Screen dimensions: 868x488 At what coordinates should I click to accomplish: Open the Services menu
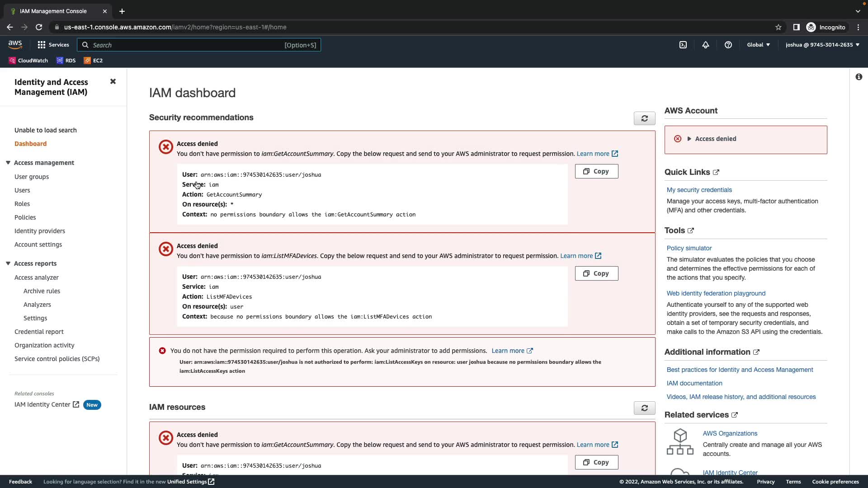point(53,45)
